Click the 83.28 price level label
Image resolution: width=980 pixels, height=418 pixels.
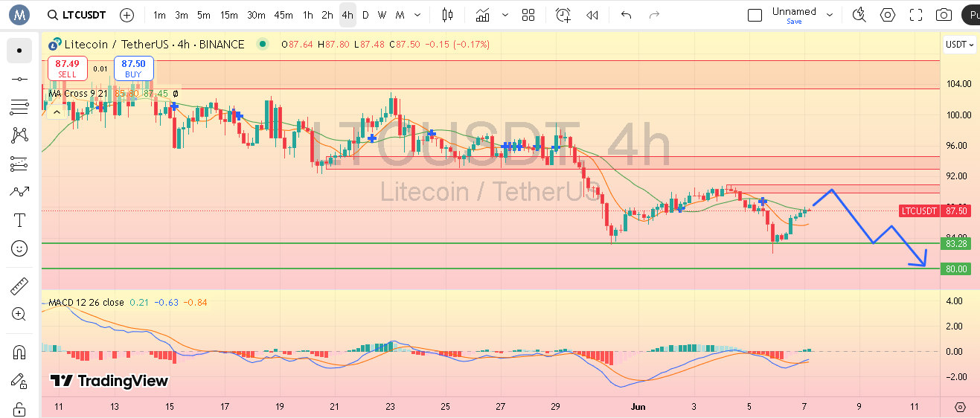coord(956,243)
